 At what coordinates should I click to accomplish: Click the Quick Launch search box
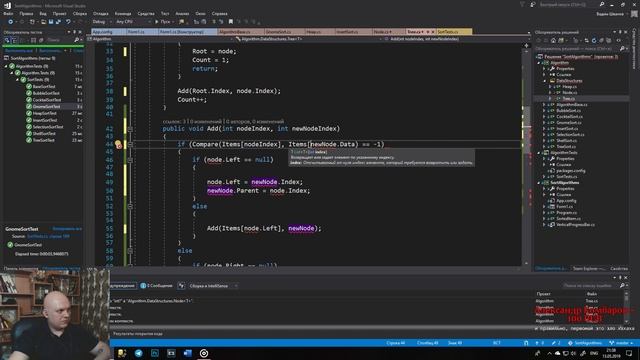[574, 4]
